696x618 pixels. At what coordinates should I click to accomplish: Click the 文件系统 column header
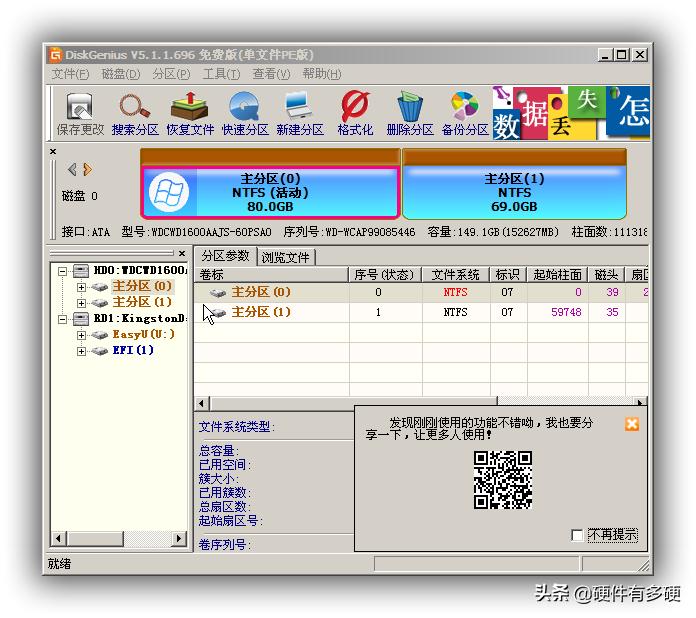click(455, 275)
